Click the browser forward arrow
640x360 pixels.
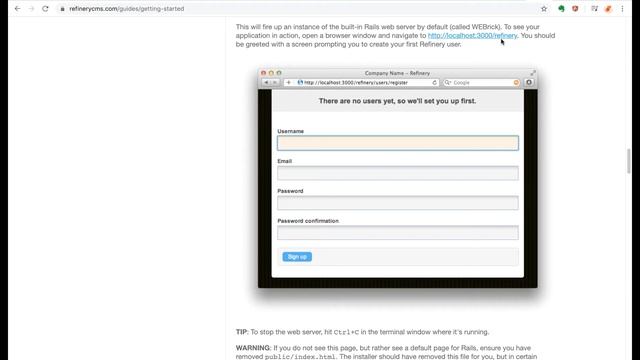(31, 9)
